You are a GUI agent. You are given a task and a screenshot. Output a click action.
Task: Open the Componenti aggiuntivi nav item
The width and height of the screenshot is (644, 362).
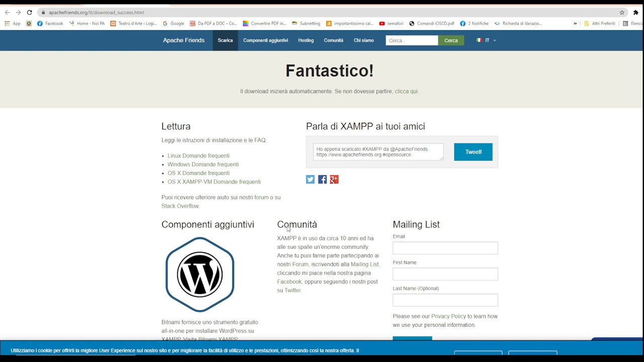(x=266, y=40)
